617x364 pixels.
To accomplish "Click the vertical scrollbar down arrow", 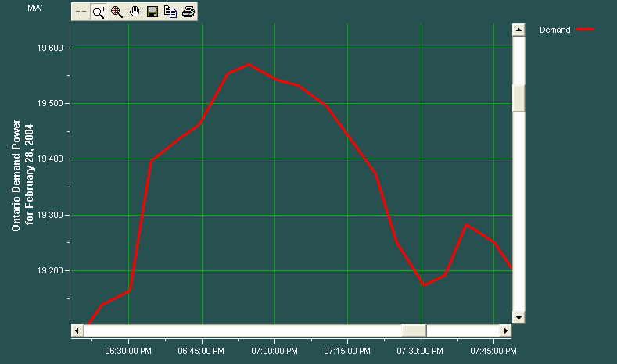I will 518,317.
